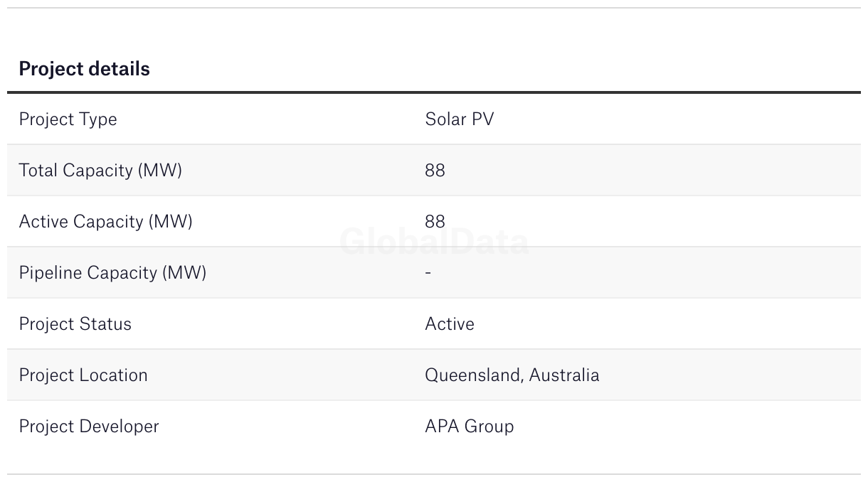Screen dimensions: 868x482
Task: Select the Project Type label
Action: point(68,119)
